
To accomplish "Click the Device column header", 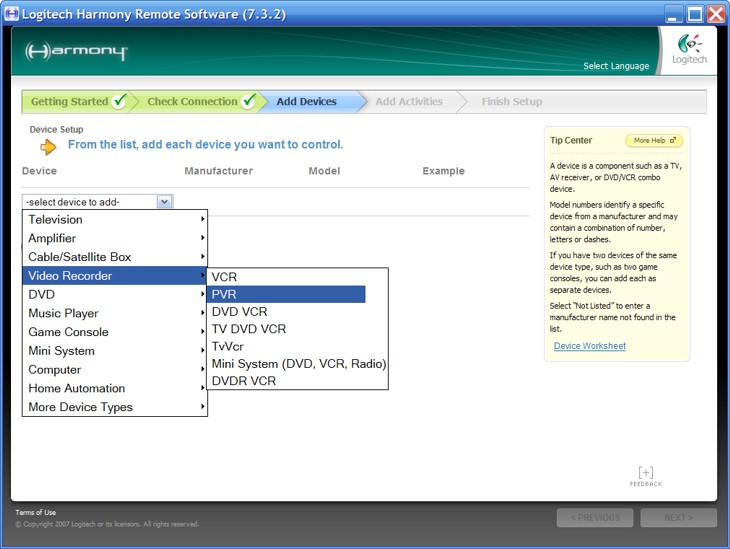I will [x=39, y=171].
